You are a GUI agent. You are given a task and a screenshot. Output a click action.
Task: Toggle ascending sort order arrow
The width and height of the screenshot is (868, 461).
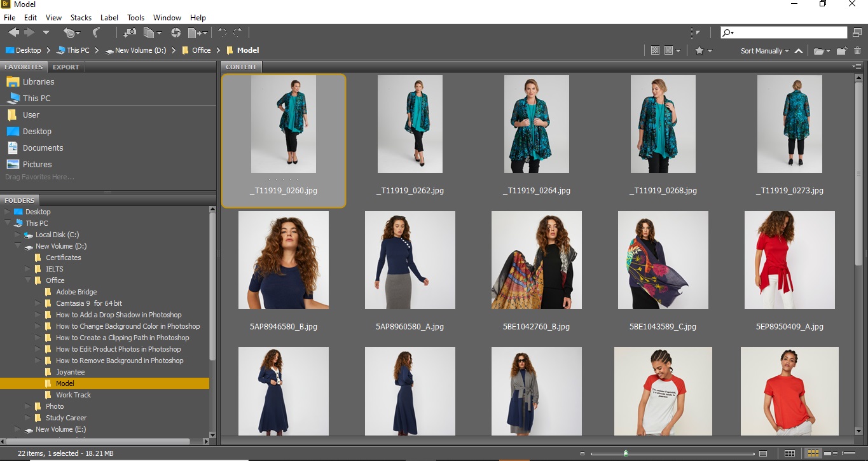pyautogui.click(x=799, y=51)
